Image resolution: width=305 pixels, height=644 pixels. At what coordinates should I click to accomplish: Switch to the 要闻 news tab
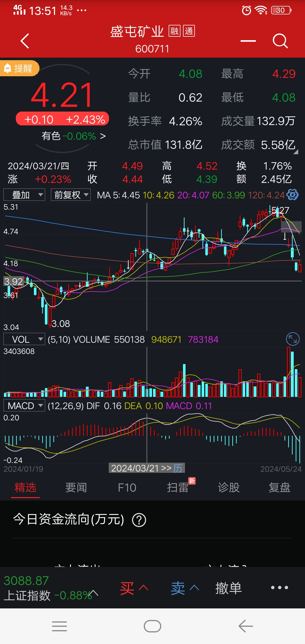click(76, 488)
